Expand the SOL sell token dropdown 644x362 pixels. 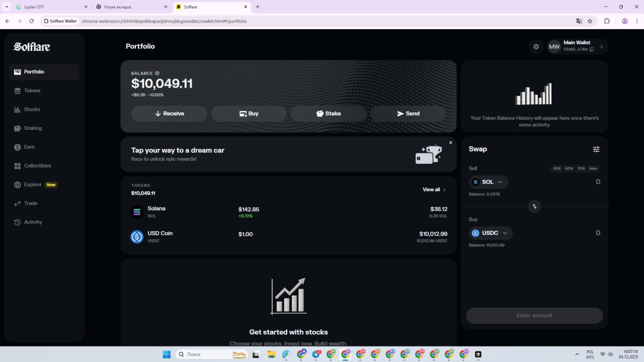489,182
